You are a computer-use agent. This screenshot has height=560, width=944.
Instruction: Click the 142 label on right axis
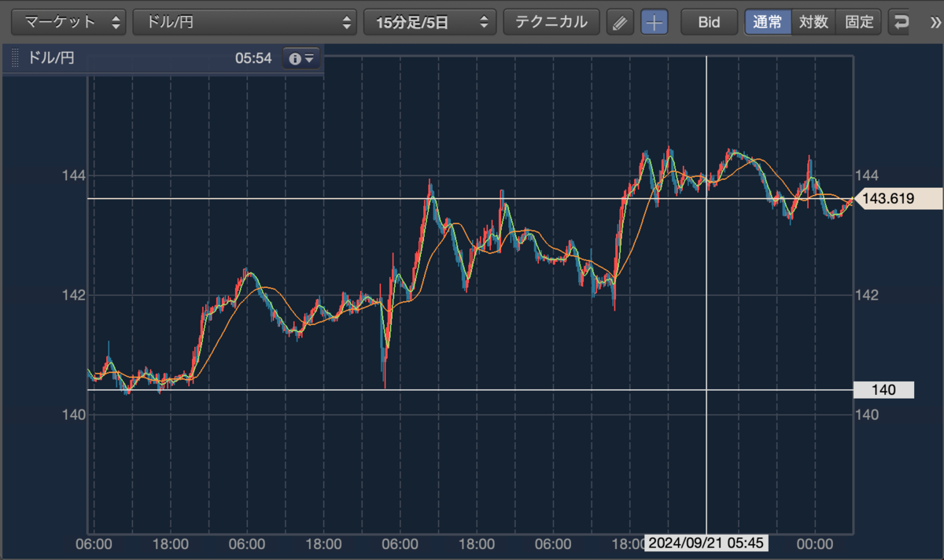867,295
